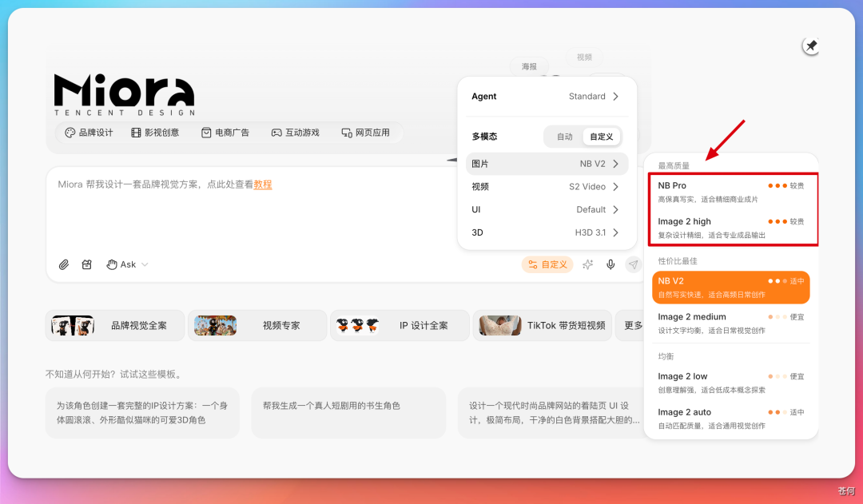863x504 pixels.
Task: Click the shopping bag icon of 电商广告
Action: (206, 133)
